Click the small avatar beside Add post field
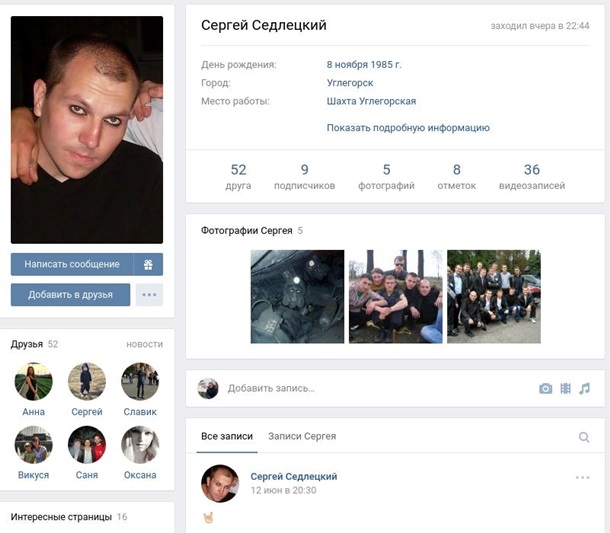This screenshot has height=533, width=610. (208, 388)
